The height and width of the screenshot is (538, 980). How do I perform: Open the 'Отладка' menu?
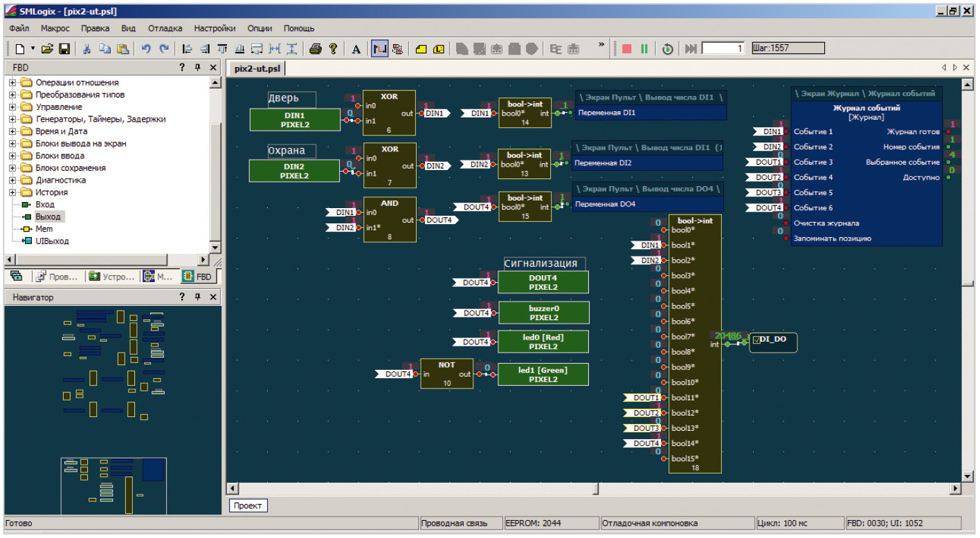(x=165, y=28)
